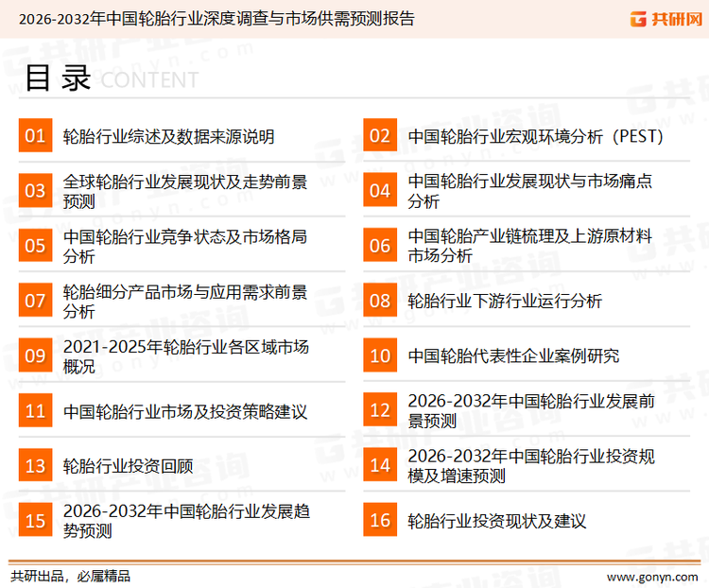Select entry 2026-2032年中国轮胎行业发展前景预测

tap(531, 410)
